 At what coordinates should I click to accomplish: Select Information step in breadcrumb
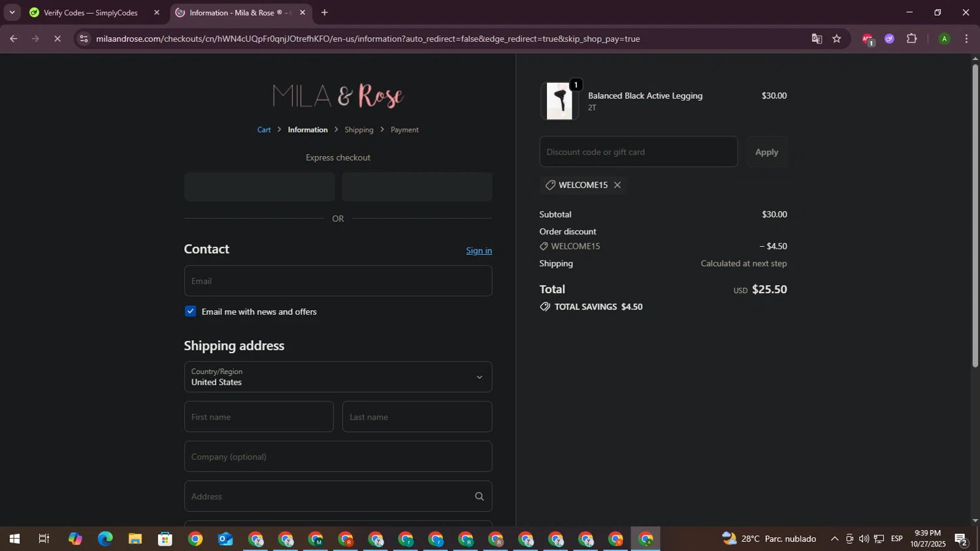[308, 130]
